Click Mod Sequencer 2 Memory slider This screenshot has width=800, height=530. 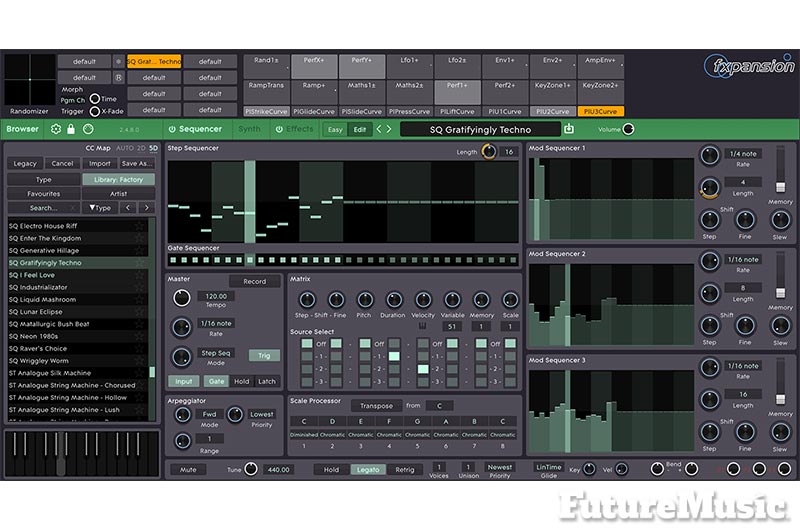(x=780, y=293)
